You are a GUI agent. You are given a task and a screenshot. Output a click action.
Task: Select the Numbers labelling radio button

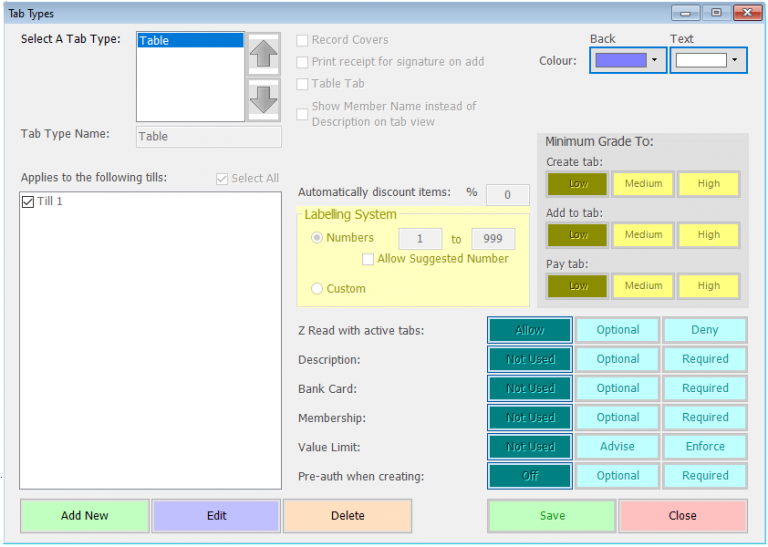point(317,238)
